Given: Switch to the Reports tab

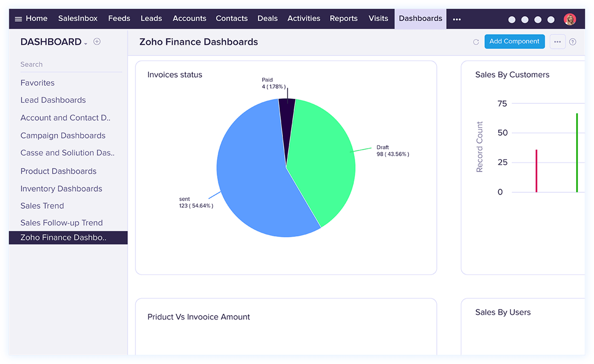Looking at the screenshot, I should click(x=343, y=19).
